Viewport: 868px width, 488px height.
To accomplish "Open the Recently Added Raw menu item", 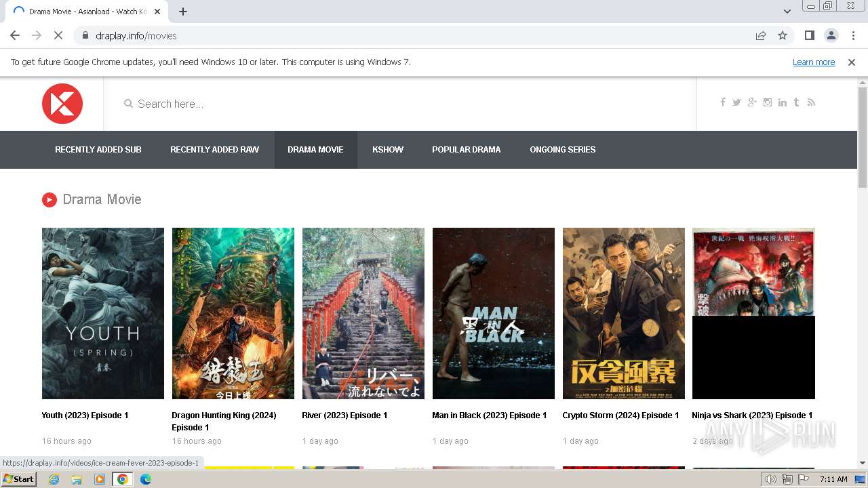I will click(214, 149).
